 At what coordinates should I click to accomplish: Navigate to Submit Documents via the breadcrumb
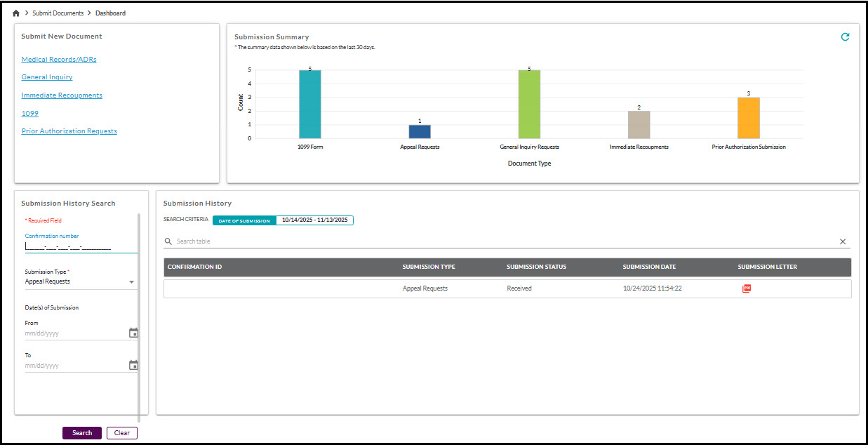tap(60, 13)
